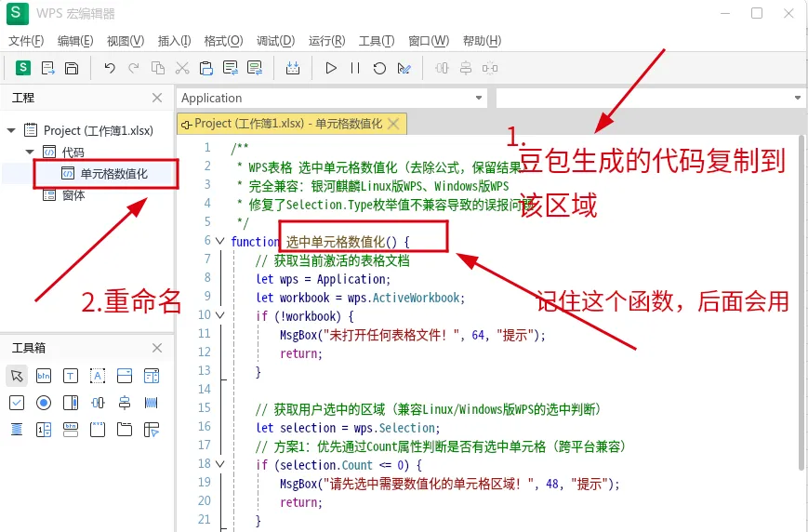
Task: Click the green outdent code toolbar icon
Action: tap(255, 68)
